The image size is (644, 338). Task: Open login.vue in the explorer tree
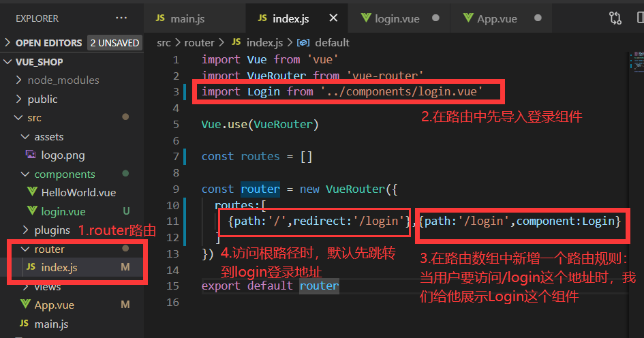[x=63, y=211]
